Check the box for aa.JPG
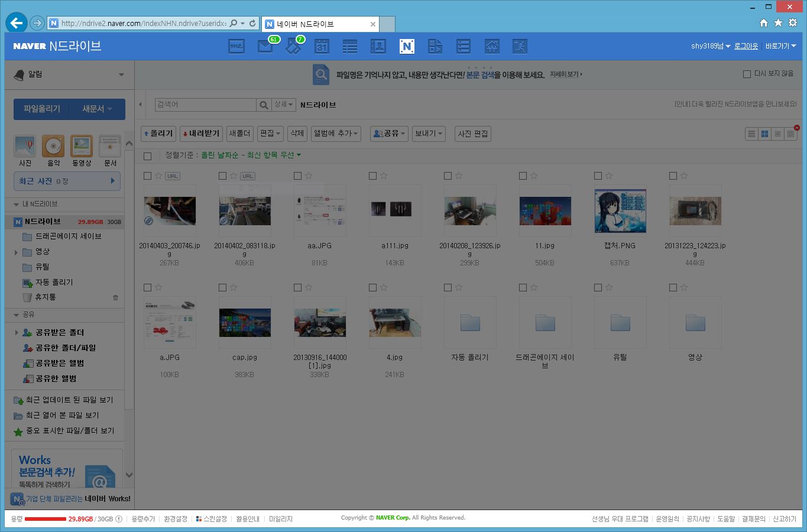 pyautogui.click(x=297, y=176)
